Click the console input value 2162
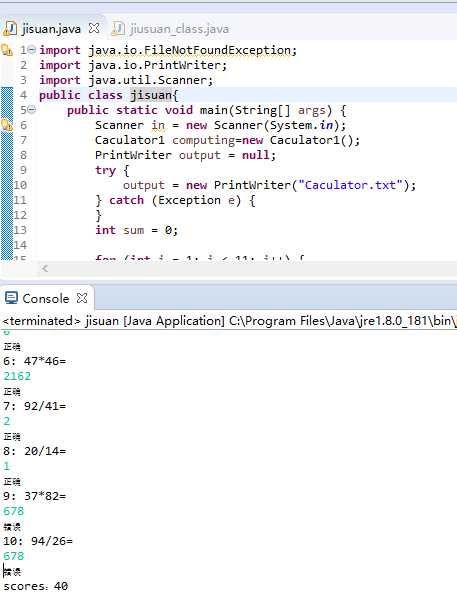 (17, 376)
